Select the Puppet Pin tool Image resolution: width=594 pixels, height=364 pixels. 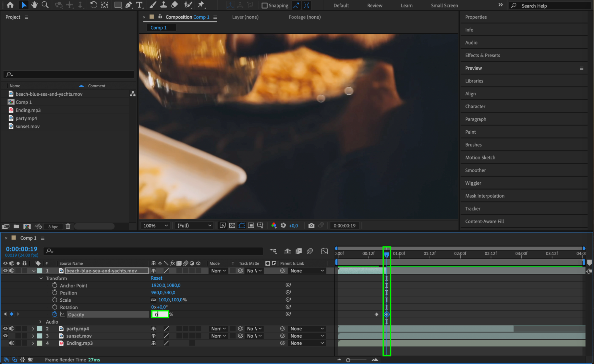coord(201,5)
